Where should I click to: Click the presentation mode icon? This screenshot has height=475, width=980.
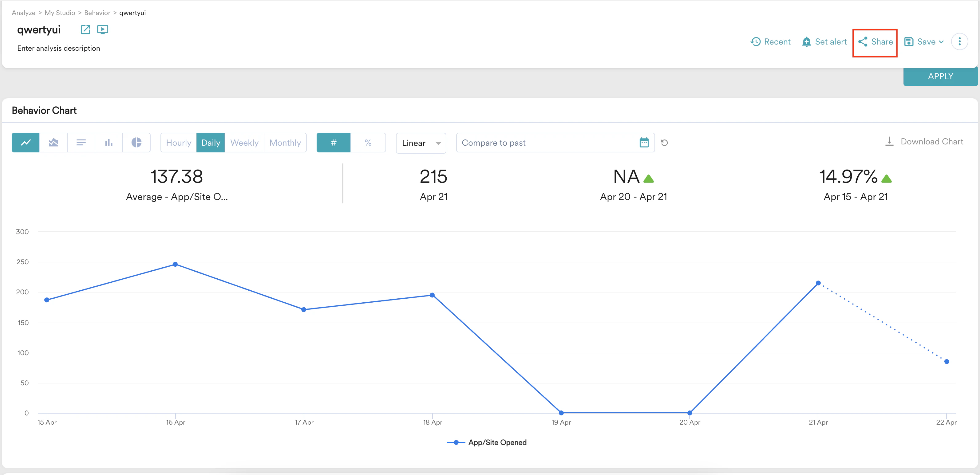click(x=102, y=30)
